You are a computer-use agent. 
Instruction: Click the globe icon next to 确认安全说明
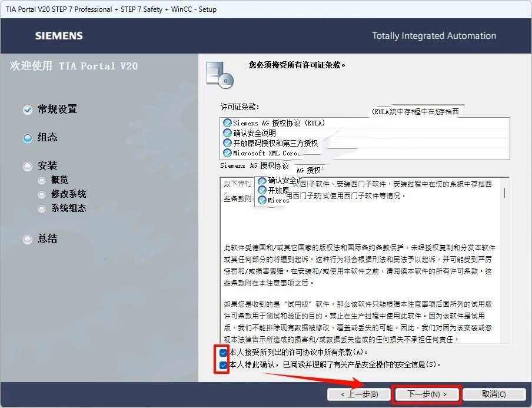tap(227, 133)
